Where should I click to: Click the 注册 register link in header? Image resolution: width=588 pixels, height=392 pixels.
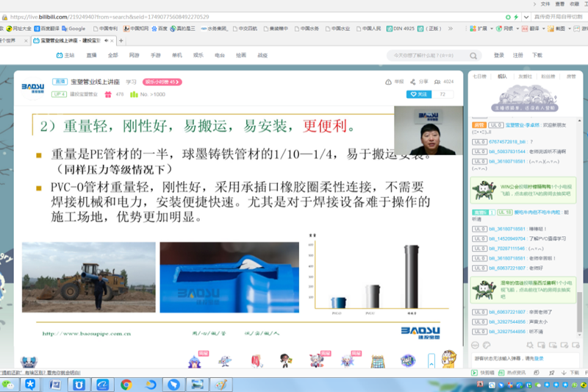tap(518, 55)
